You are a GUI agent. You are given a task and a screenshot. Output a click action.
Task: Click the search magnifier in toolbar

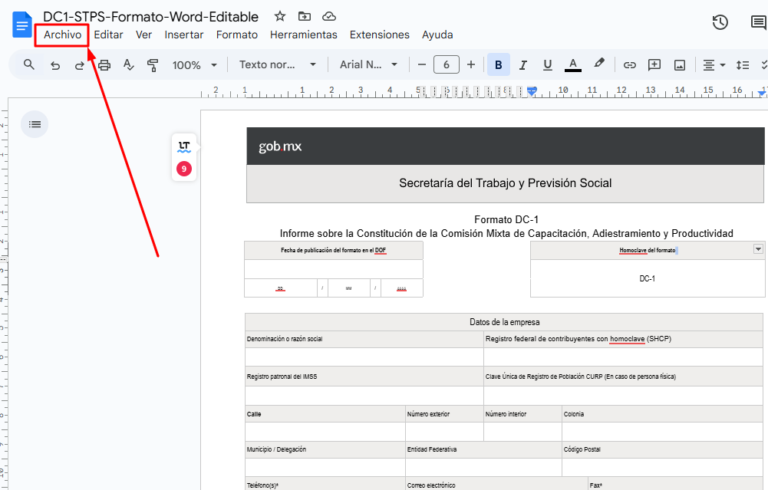[29, 64]
